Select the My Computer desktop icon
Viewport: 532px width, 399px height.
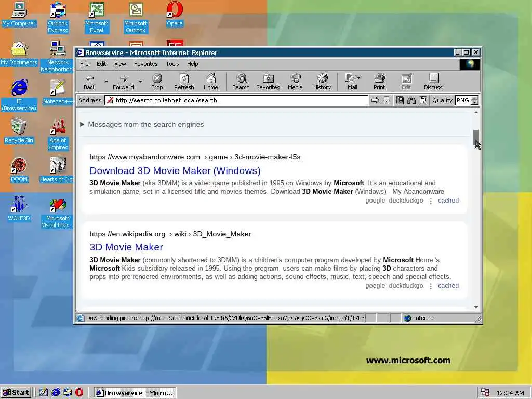(19, 14)
